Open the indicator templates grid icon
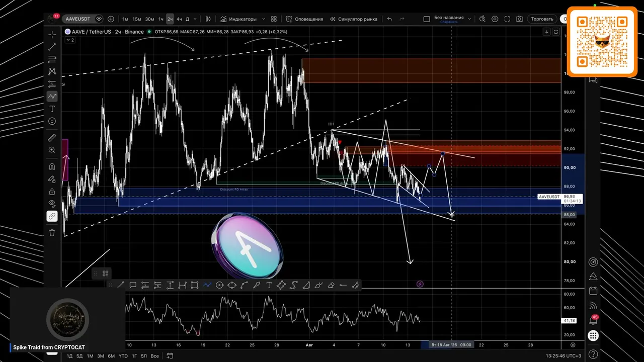 coord(274,19)
